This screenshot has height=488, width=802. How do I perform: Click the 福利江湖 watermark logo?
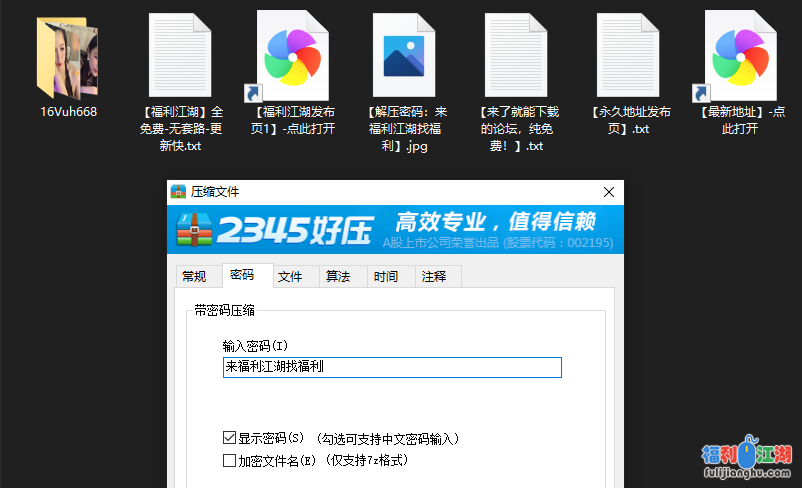(x=746, y=461)
